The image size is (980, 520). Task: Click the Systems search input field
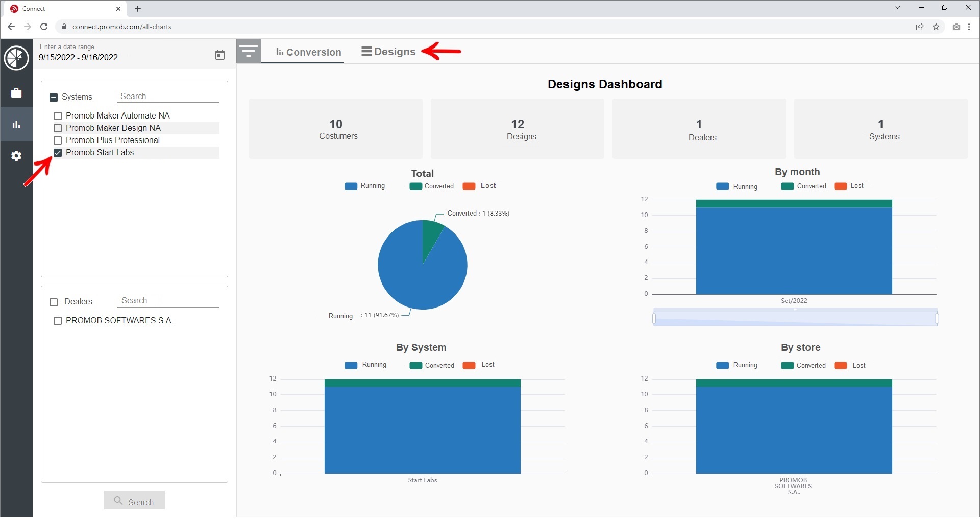click(168, 97)
